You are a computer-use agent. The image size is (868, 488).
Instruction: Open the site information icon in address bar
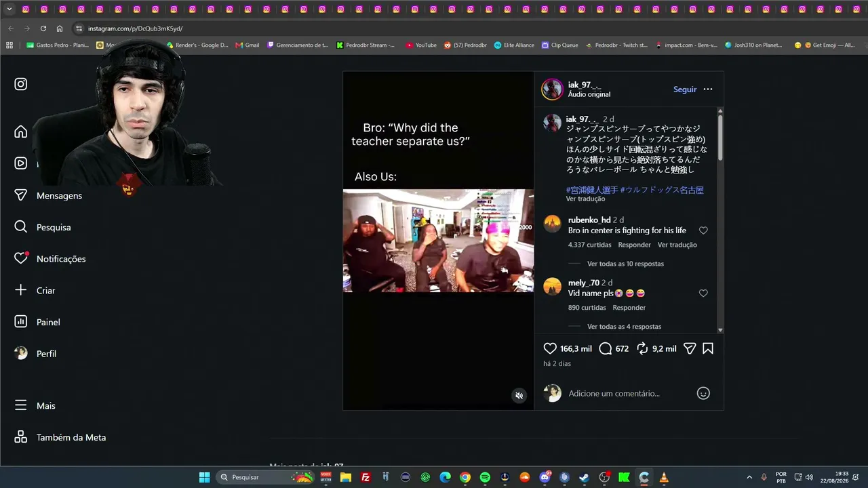point(79,28)
